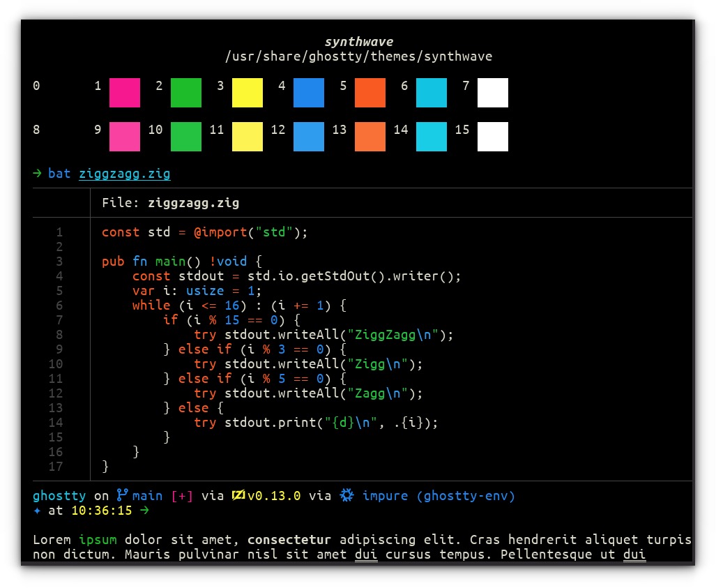Click the blue color 4 swatch
The width and height of the screenshot is (716, 588).
click(309, 93)
